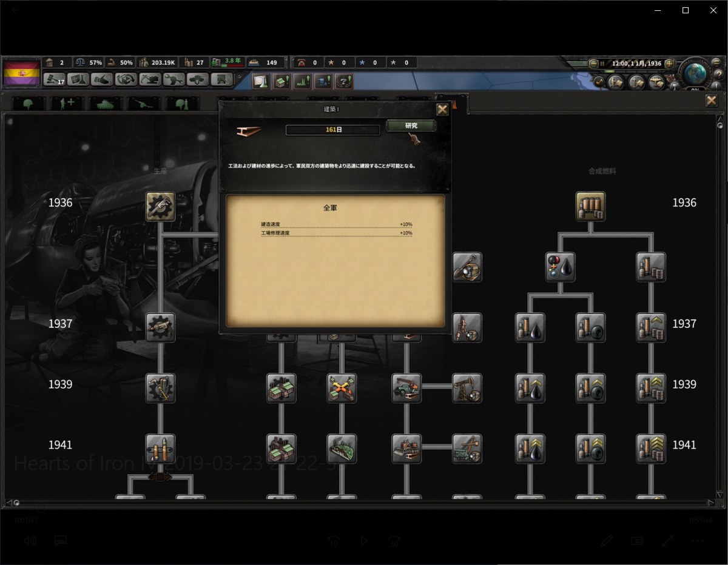Open the armor tank research tab
Image resolution: width=728 pixels, height=565 pixels.
coord(106,104)
